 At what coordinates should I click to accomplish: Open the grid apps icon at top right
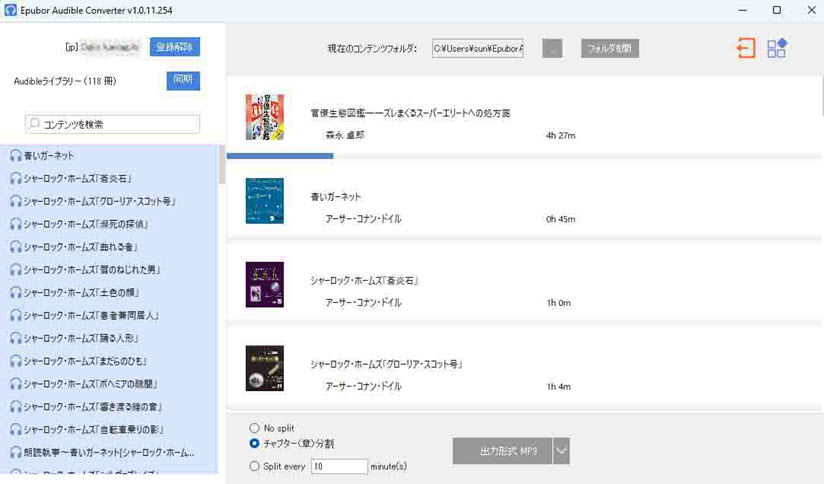click(777, 48)
